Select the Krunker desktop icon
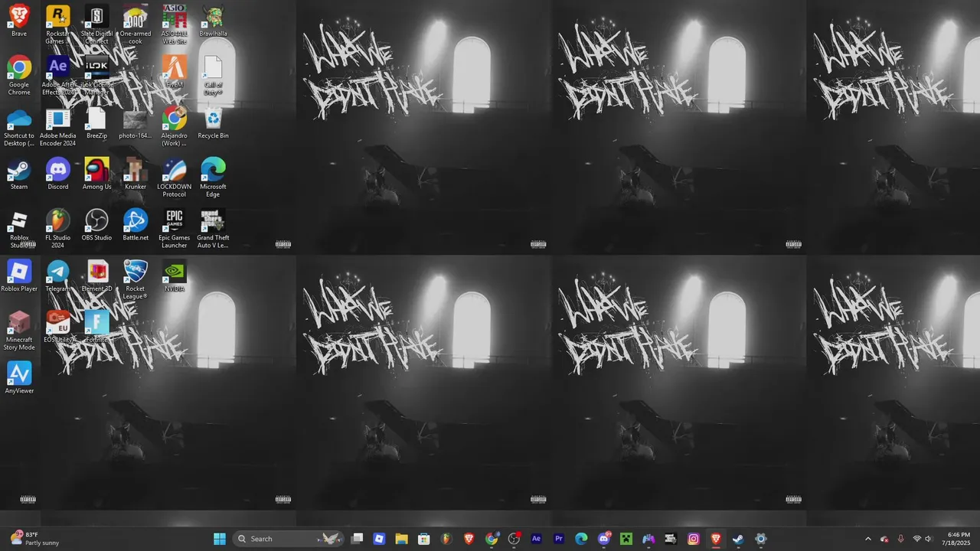980x551 pixels. click(x=136, y=174)
